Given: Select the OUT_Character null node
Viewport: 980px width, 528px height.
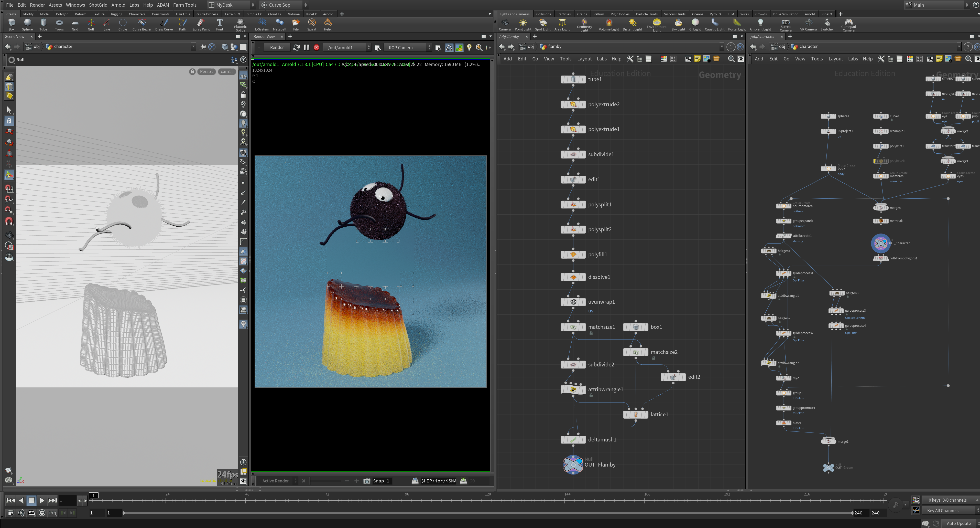Looking at the screenshot, I should click(881, 243).
